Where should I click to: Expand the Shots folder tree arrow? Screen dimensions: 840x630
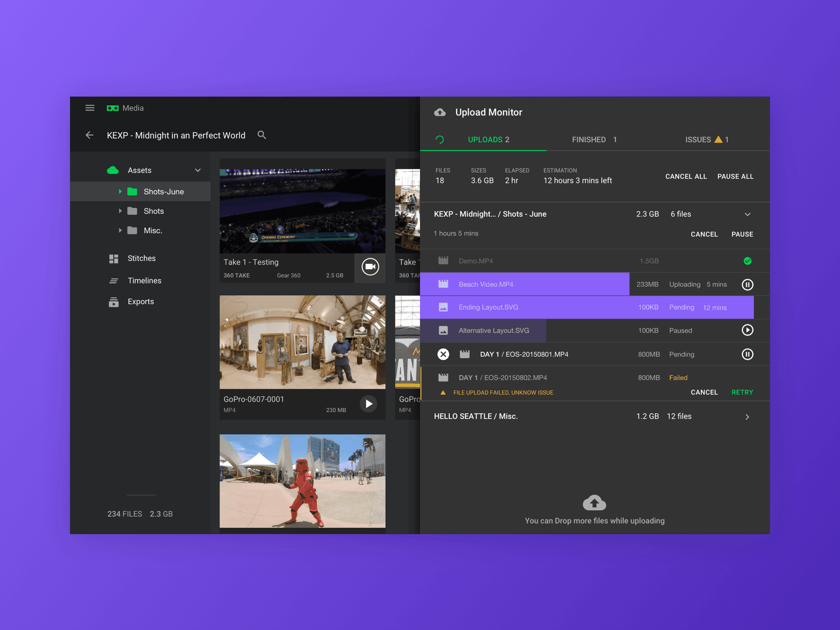click(x=120, y=211)
